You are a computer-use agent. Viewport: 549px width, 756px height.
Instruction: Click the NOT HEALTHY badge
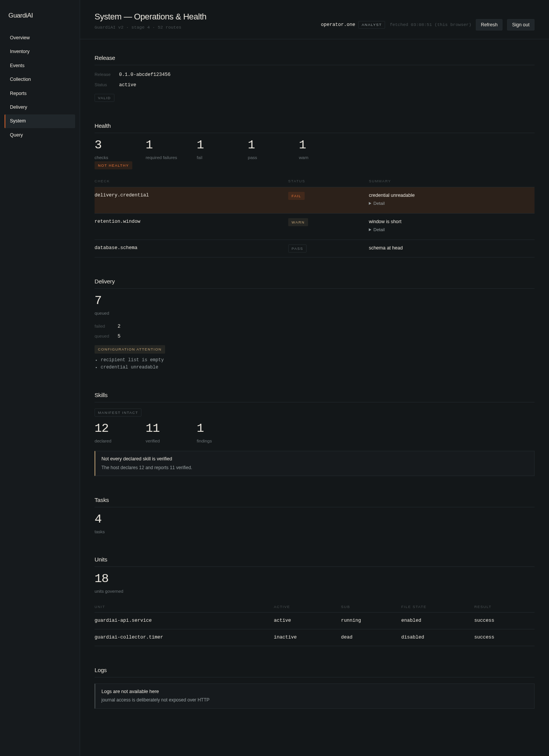pos(113,166)
